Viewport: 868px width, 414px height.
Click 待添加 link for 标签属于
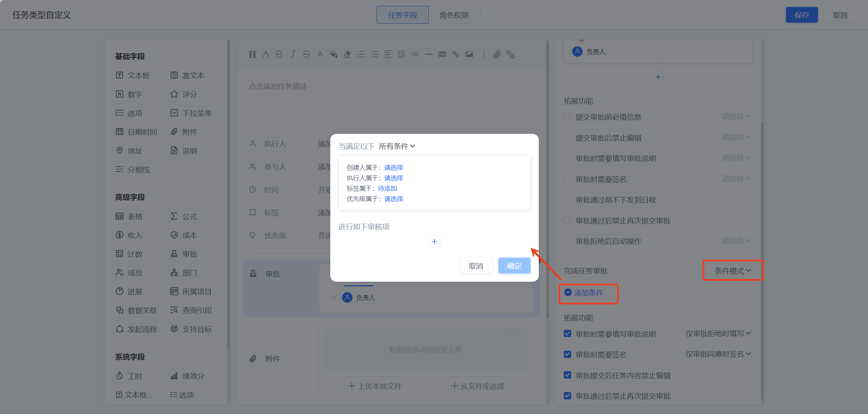click(x=387, y=189)
